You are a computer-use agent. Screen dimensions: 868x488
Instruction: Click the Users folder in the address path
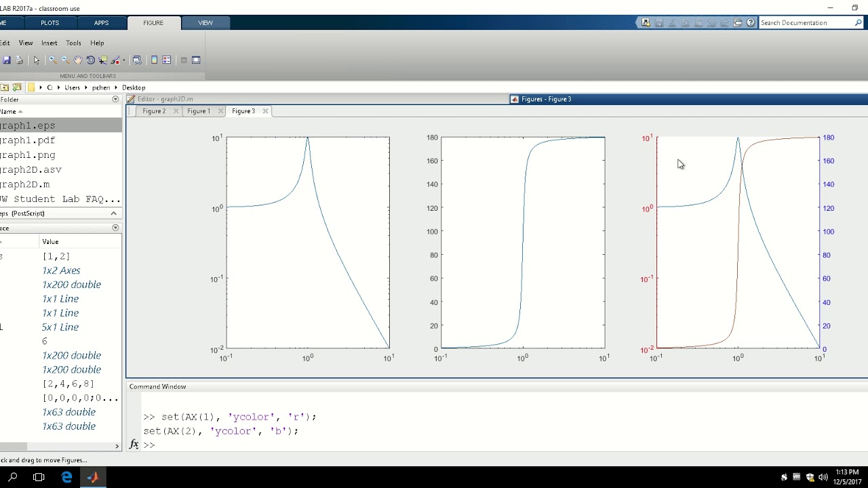tap(72, 87)
